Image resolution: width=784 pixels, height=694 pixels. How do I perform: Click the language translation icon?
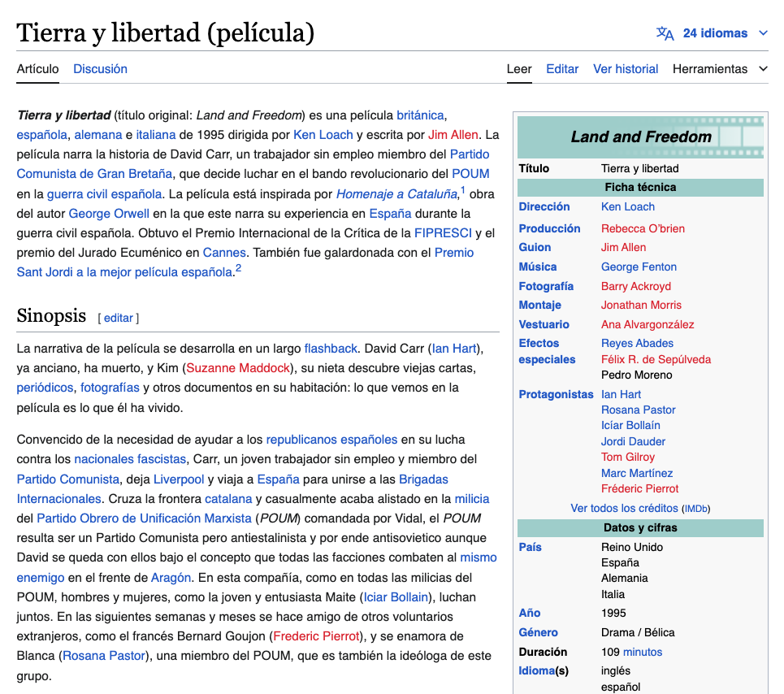point(665,33)
